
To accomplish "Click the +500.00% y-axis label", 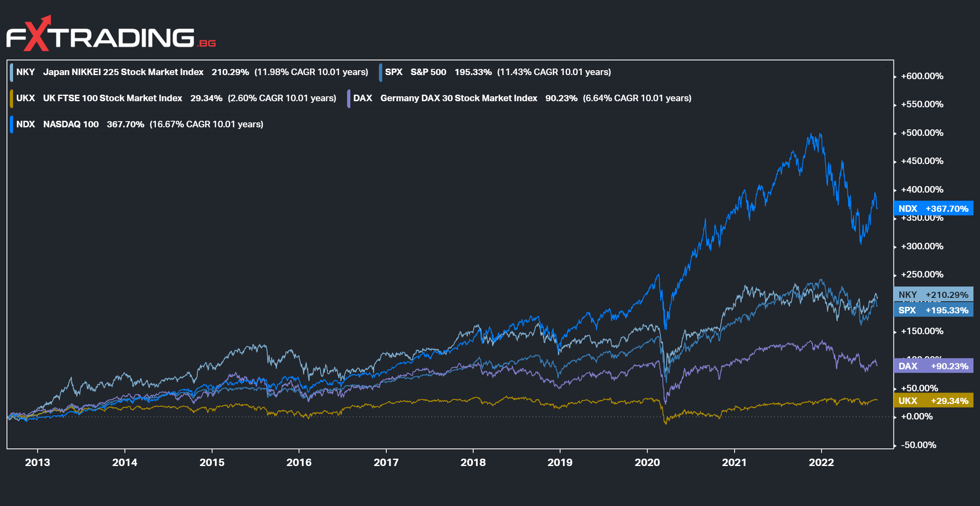I will (x=922, y=133).
